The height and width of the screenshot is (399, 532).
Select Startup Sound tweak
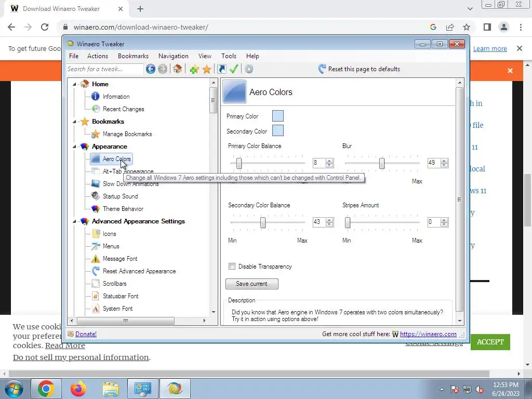coord(120,196)
